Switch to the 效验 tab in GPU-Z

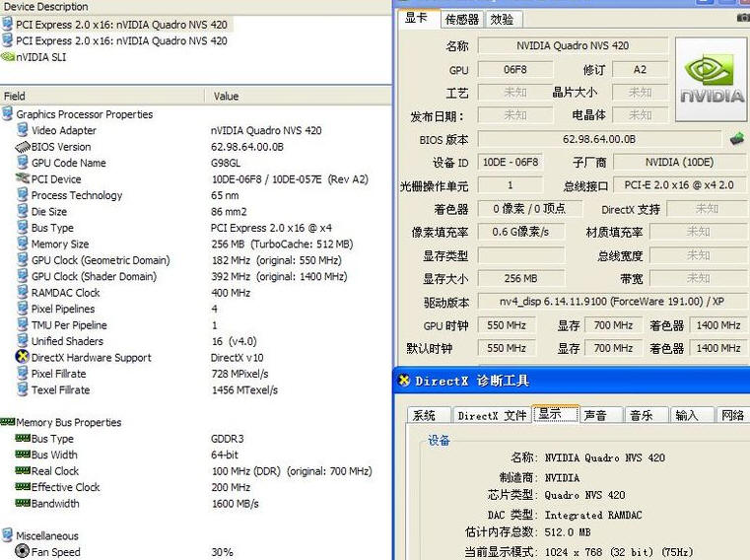(503, 20)
